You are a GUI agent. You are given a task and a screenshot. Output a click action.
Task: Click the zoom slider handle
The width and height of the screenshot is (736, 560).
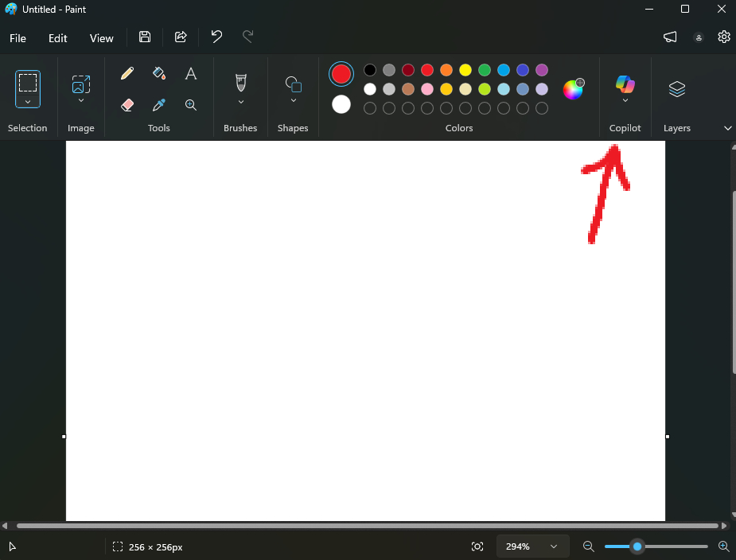click(637, 546)
